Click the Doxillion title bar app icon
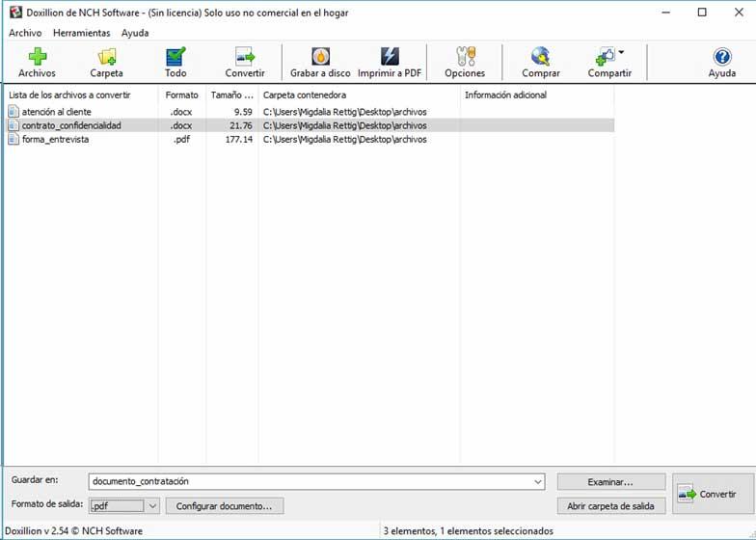 click(15, 12)
